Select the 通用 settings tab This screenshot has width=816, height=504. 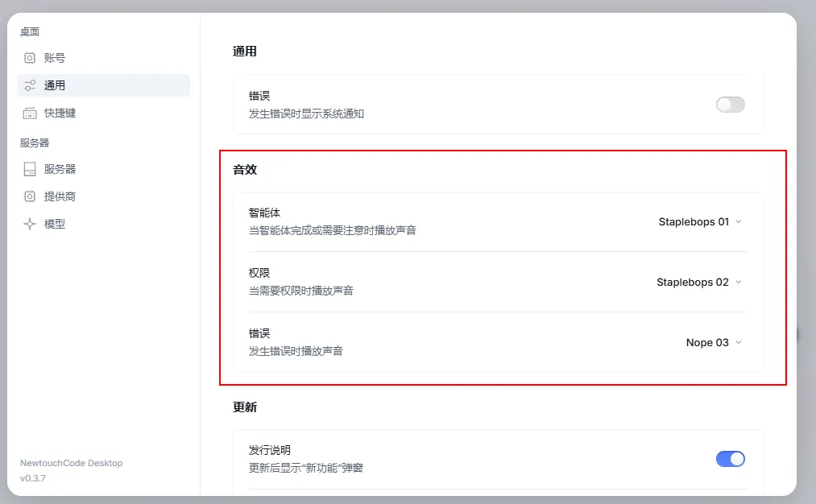104,85
